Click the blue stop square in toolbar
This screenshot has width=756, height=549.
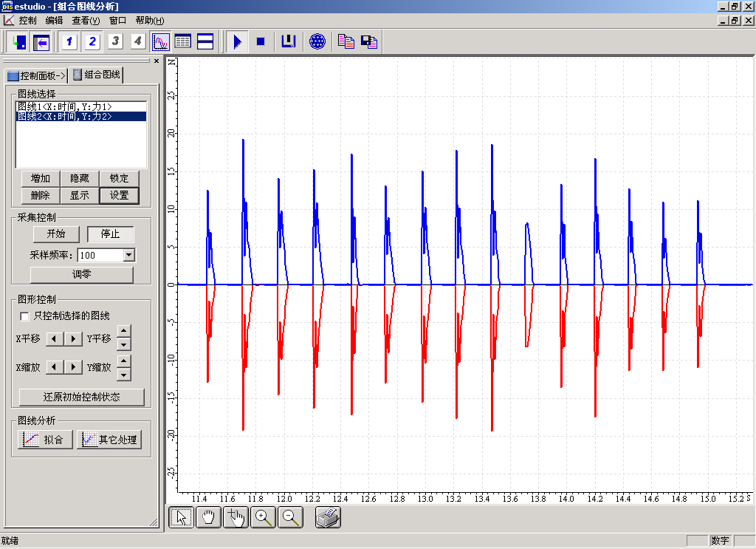tap(260, 42)
